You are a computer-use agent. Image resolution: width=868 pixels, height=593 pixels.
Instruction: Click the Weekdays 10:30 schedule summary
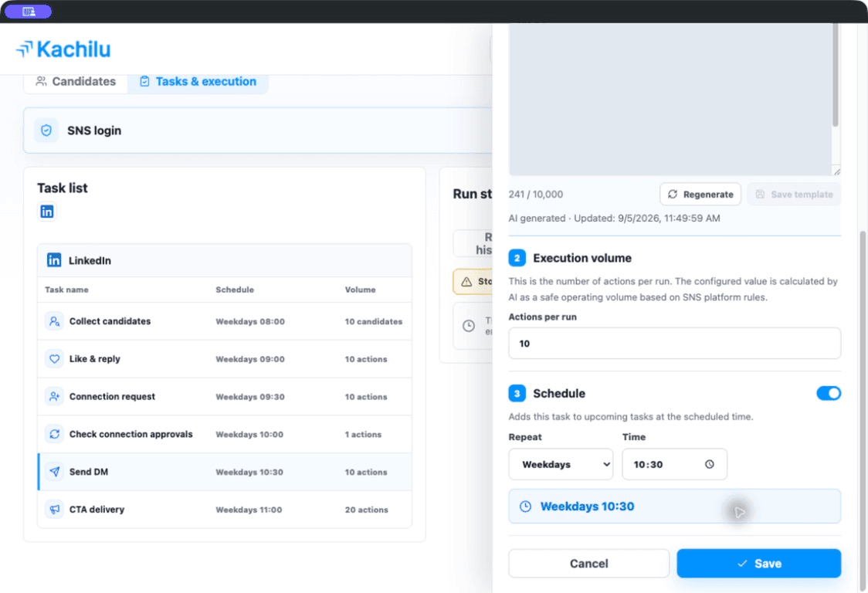click(674, 506)
